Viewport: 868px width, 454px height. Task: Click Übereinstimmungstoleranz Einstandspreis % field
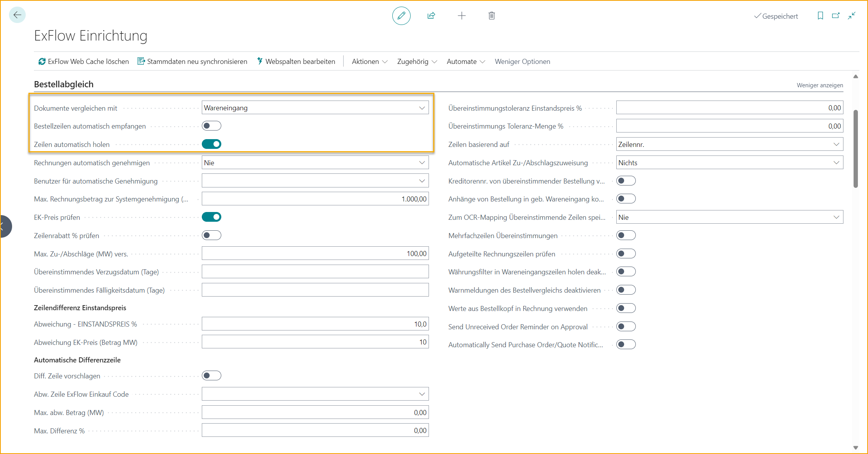(x=730, y=108)
